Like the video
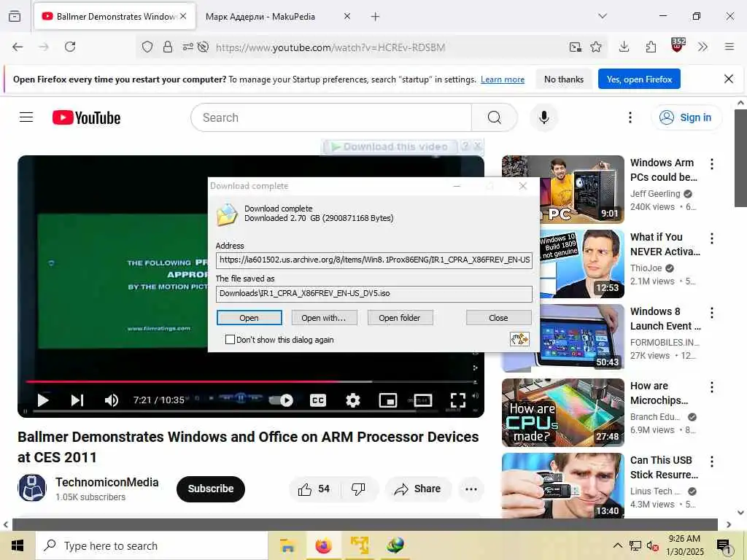Viewport: 747px width, 560px height. pyautogui.click(x=314, y=489)
